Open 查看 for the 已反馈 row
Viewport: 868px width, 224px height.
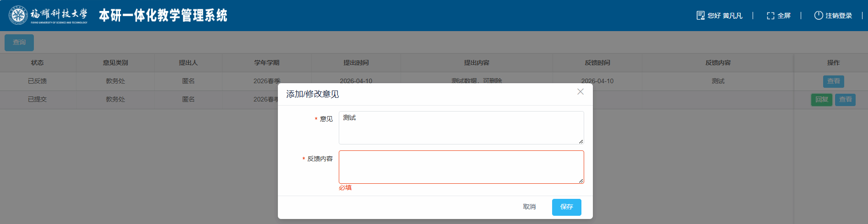tap(833, 81)
